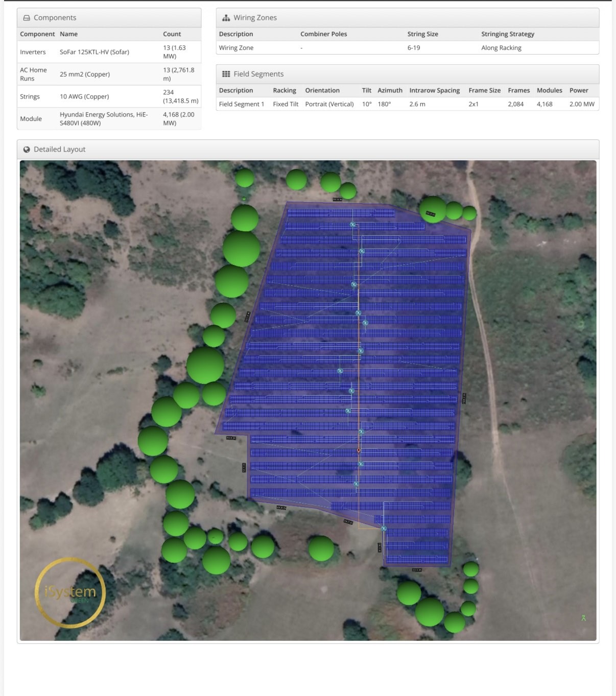Click the 2,084 frames value
Viewport: 616px width, 696px height.
pyautogui.click(x=515, y=104)
